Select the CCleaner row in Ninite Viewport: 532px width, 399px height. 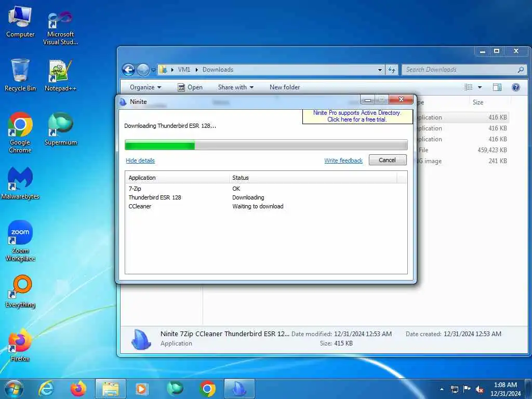tap(265, 206)
